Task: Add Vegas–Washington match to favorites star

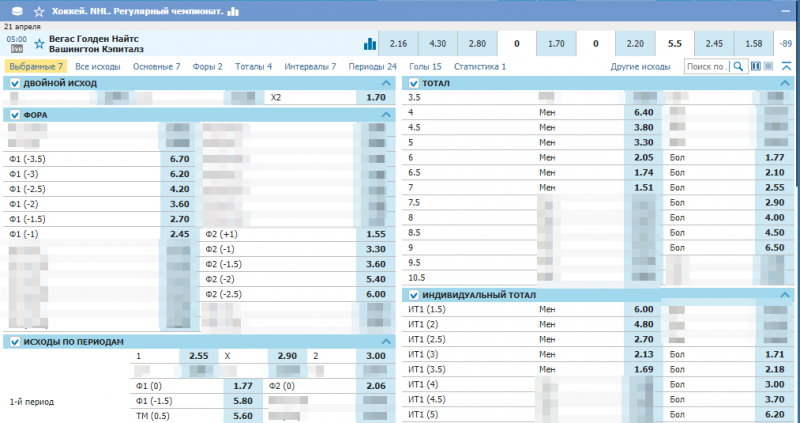Action: tap(39, 43)
